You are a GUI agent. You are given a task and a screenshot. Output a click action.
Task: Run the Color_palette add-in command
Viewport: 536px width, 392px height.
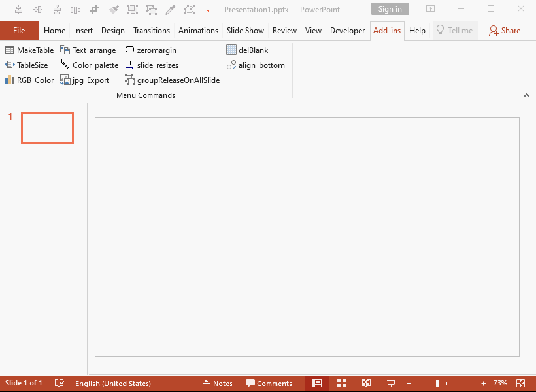coord(89,65)
